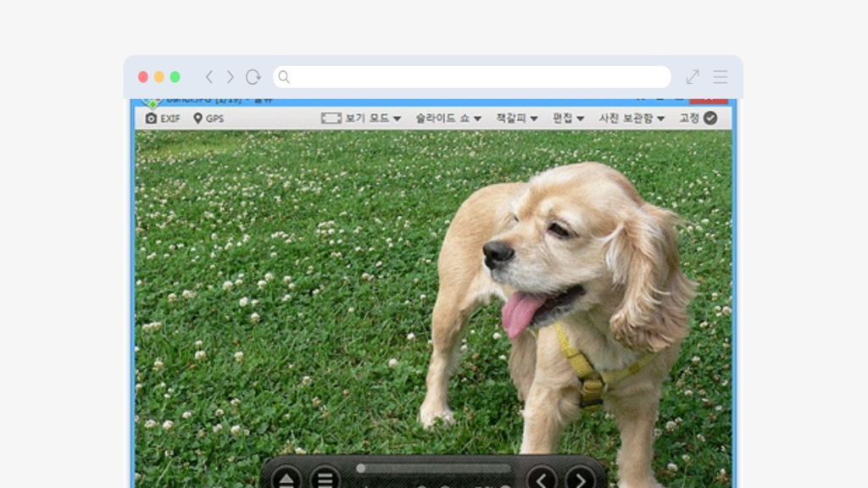
Task: Go to next image in viewer
Action: tap(581, 480)
